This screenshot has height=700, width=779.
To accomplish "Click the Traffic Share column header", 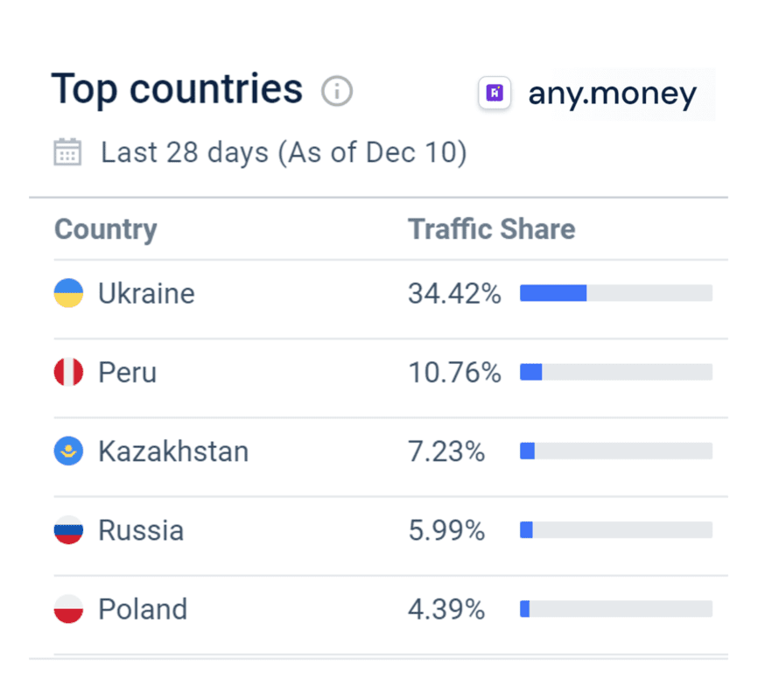I will [x=492, y=229].
